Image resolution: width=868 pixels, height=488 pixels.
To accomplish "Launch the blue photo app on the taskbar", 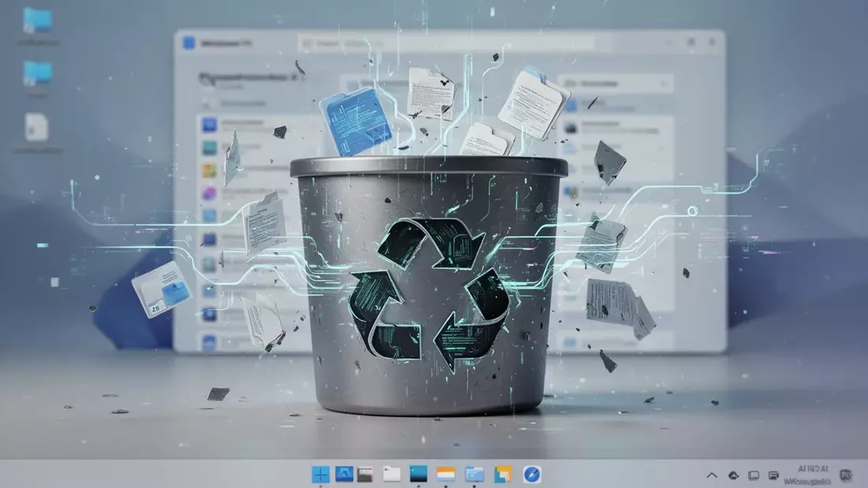I will (x=344, y=474).
